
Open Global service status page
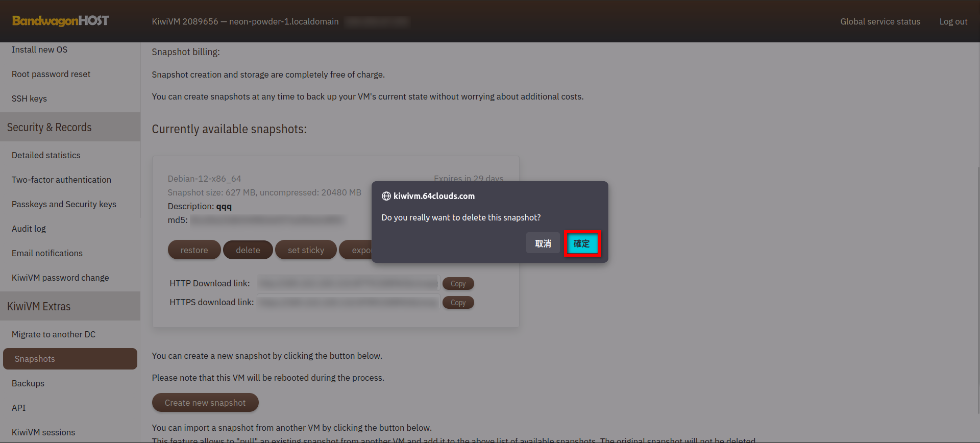coord(880,21)
